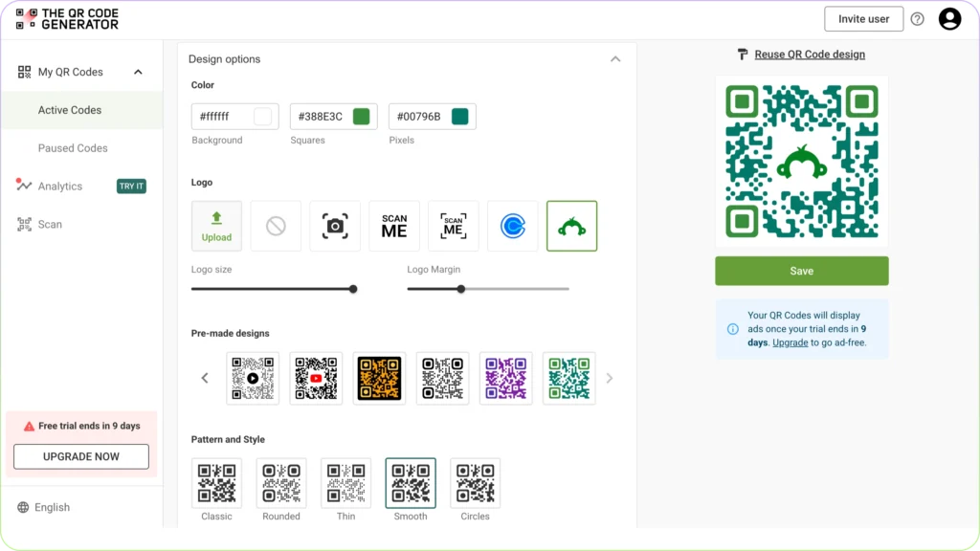Open the Upload logo option
The image size is (980, 551).
[x=216, y=226]
